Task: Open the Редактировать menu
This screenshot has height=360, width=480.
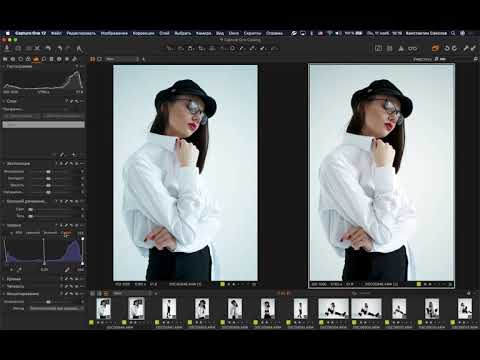Action: (81, 33)
